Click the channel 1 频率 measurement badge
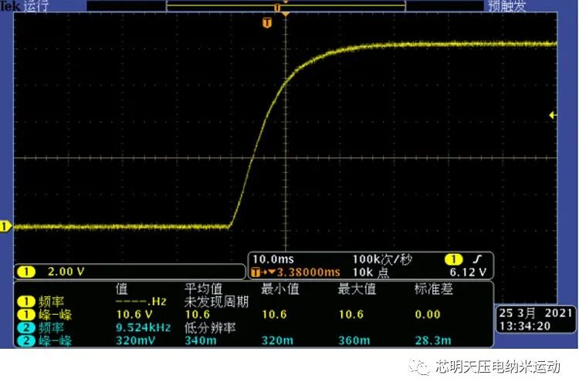Viewport: 579px width, 392px height. point(25,302)
